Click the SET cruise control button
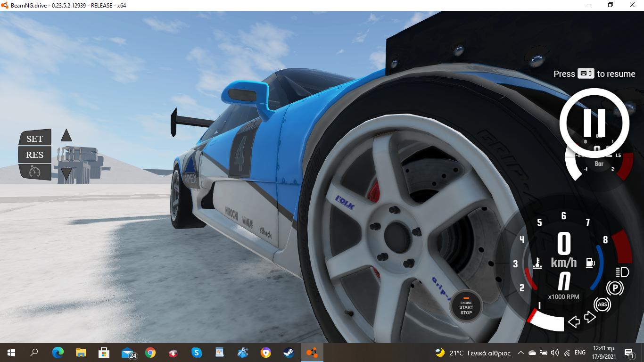644x362 pixels. click(x=35, y=138)
